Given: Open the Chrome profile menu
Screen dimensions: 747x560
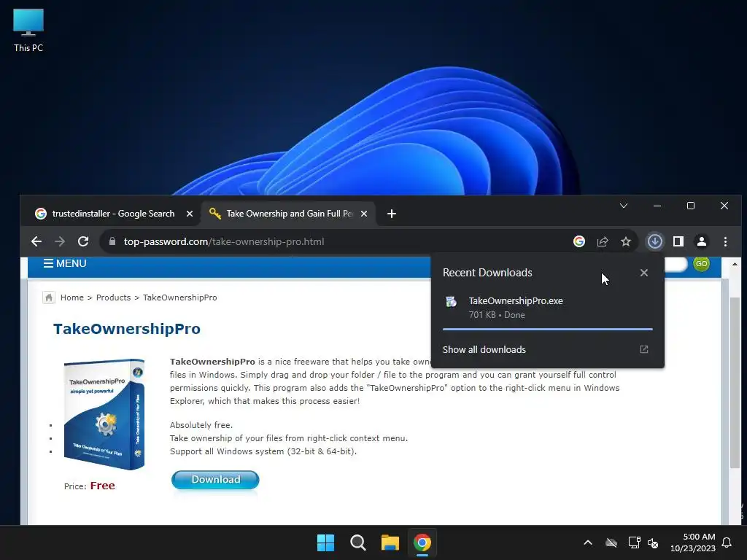Looking at the screenshot, I should [701, 241].
